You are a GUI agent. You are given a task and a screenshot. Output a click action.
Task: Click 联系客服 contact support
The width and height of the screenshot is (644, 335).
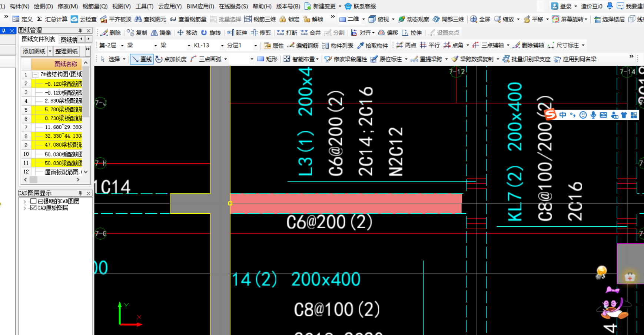click(x=360, y=6)
